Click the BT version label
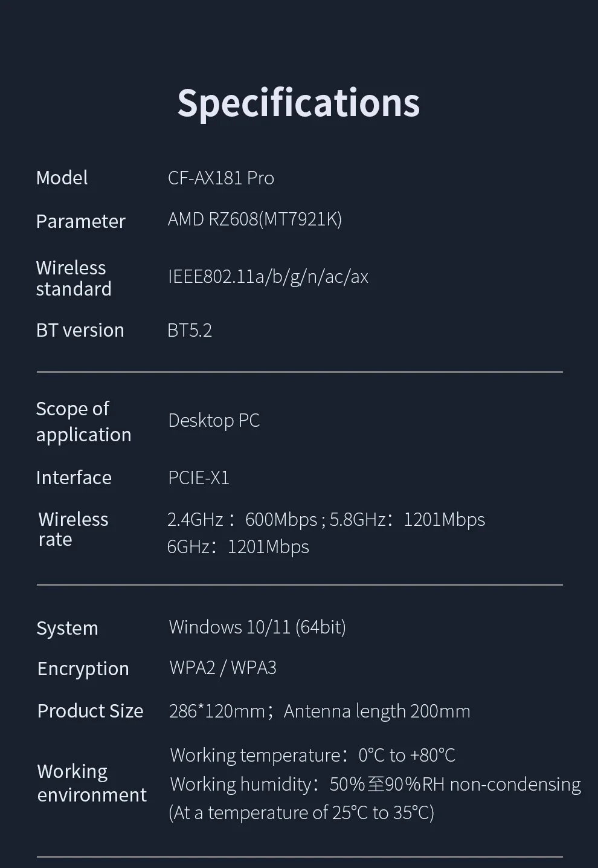598x868 pixels. [80, 330]
